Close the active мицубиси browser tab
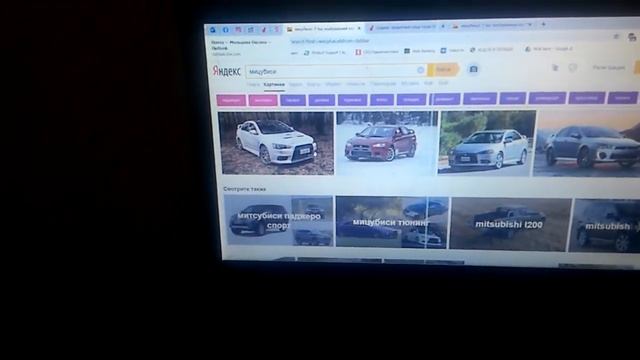This screenshot has height=360, width=640. click(359, 29)
